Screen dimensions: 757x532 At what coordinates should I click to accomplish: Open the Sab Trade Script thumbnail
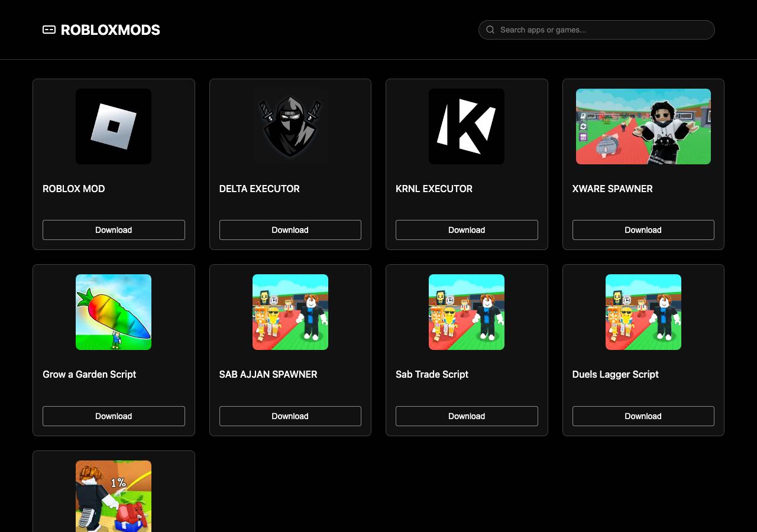(467, 312)
